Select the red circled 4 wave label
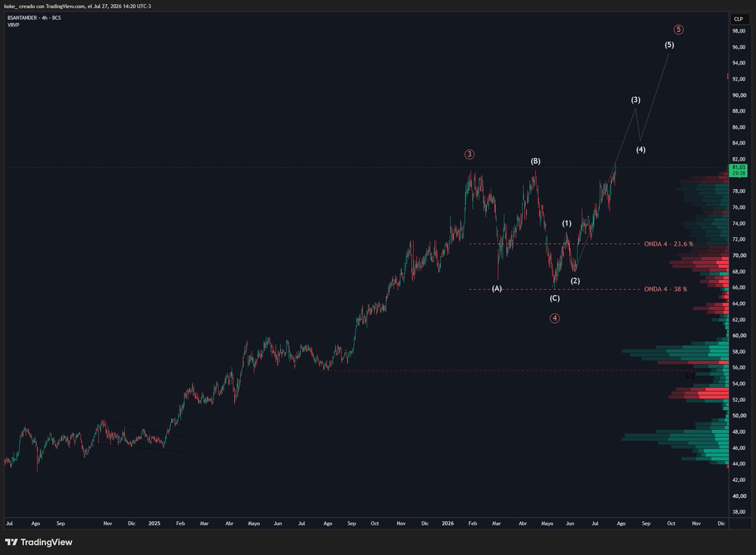This screenshot has height=555, width=756. pos(554,318)
